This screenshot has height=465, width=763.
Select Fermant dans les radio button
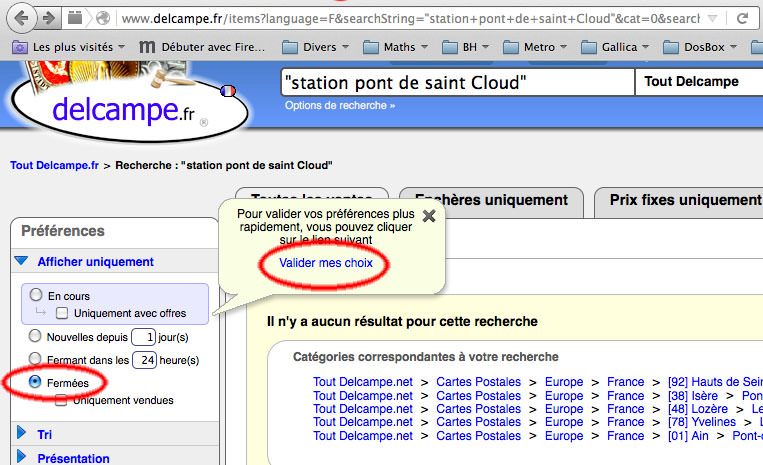coord(35,358)
